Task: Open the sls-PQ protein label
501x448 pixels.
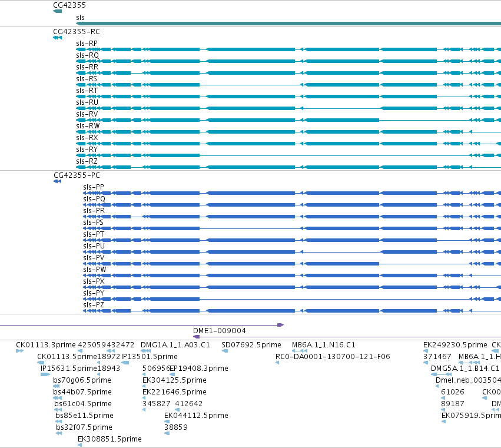Action: (x=94, y=199)
